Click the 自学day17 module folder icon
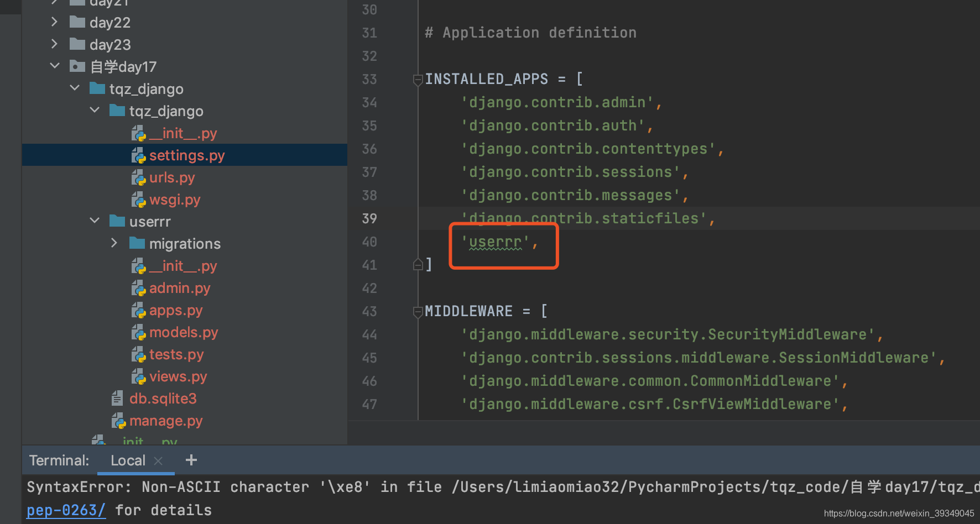 point(77,66)
